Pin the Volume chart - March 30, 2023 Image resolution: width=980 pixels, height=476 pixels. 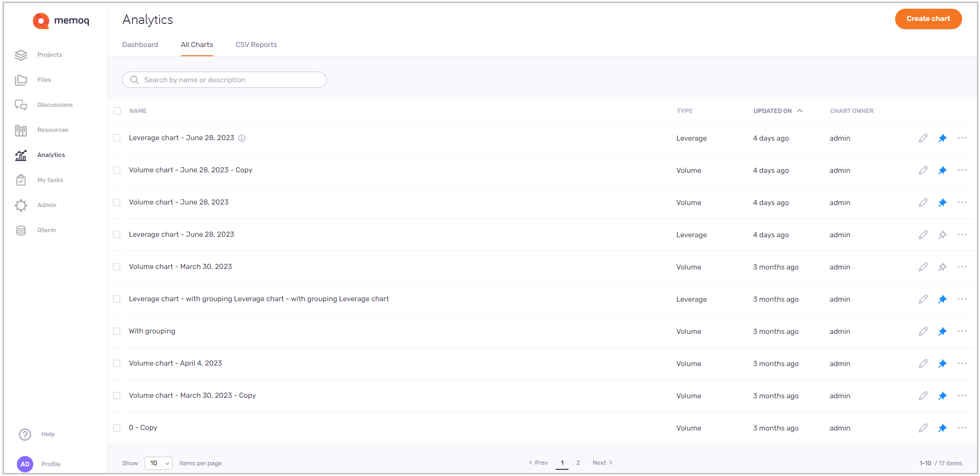[x=942, y=267]
